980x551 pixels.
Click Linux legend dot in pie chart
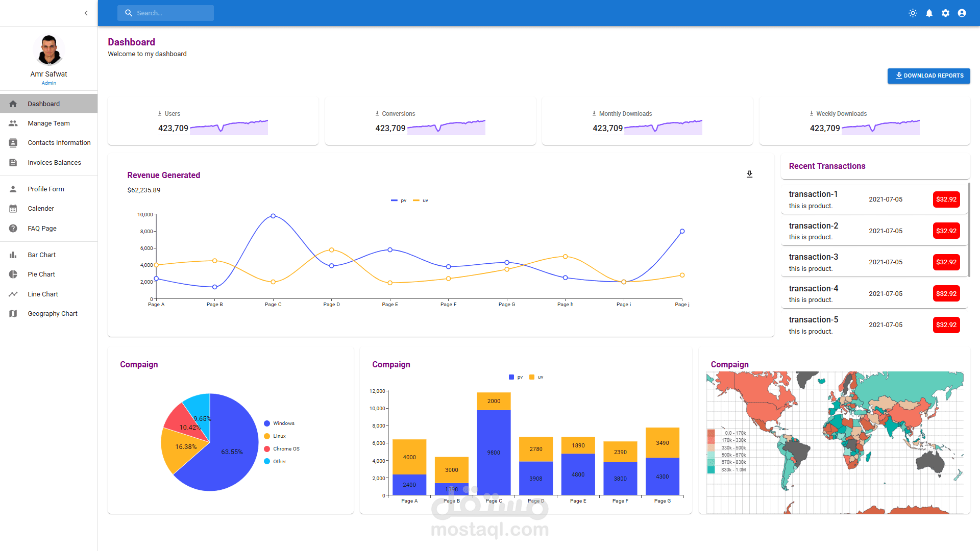pos(267,436)
